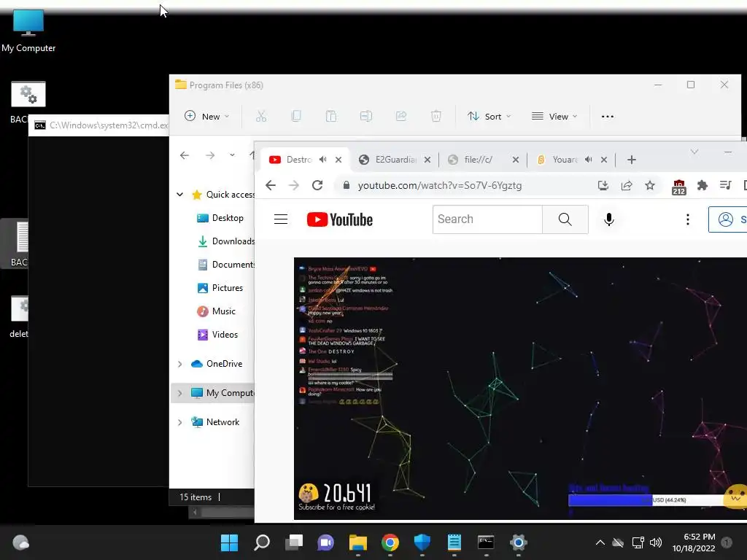
Task: Collapse the Quick access tree node
Action: pyautogui.click(x=179, y=194)
